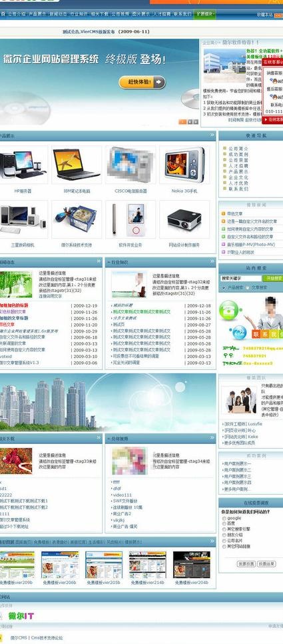Open template thumbnail vier214b
283x644 pixels.
[x=148, y=565]
